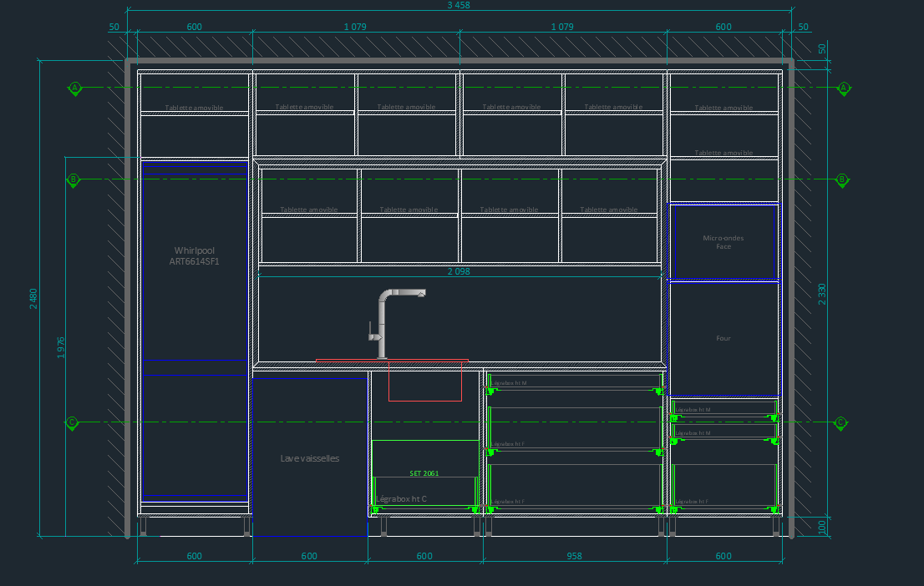Click the 958 bottom dimension text
Screen dimensions: 924x586
tap(574, 556)
